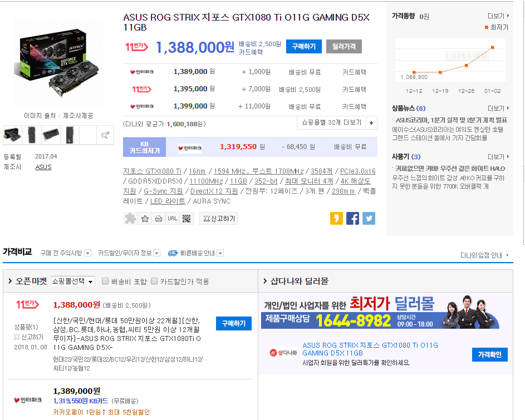The height and width of the screenshot is (420, 525).
Task: Open 커피없으면 카비 review headline
Action: (450, 169)
